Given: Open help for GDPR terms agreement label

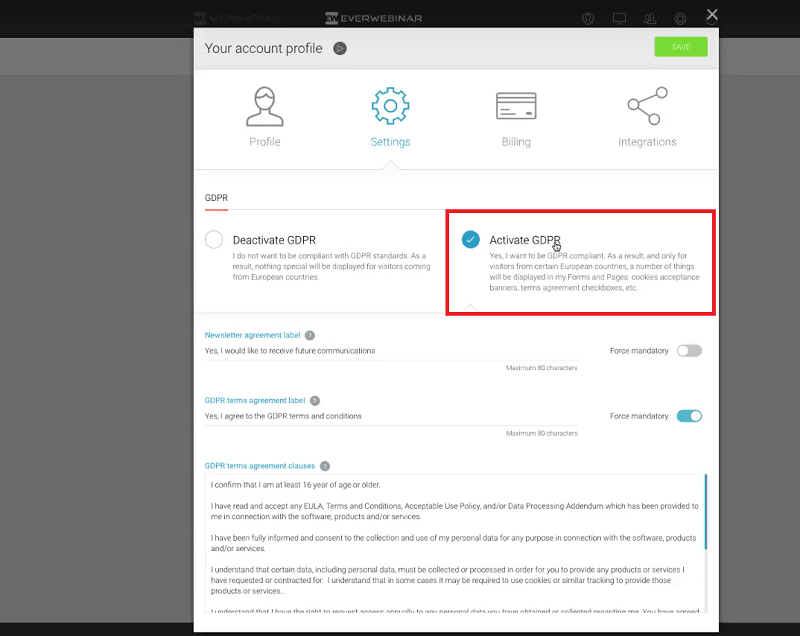Looking at the screenshot, I should pyautogui.click(x=315, y=401).
